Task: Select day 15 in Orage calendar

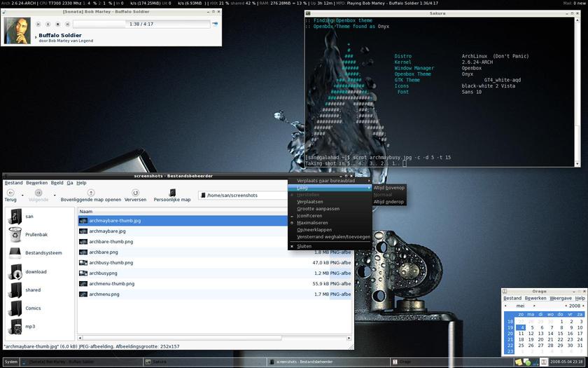Action: point(560,334)
